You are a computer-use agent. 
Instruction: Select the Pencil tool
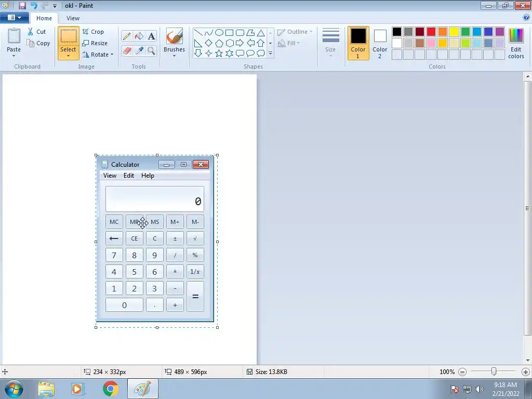pyautogui.click(x=127, y=36)
